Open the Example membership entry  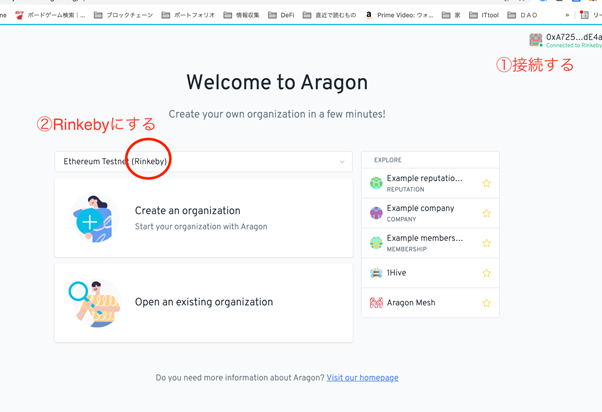tap(430, 243)
